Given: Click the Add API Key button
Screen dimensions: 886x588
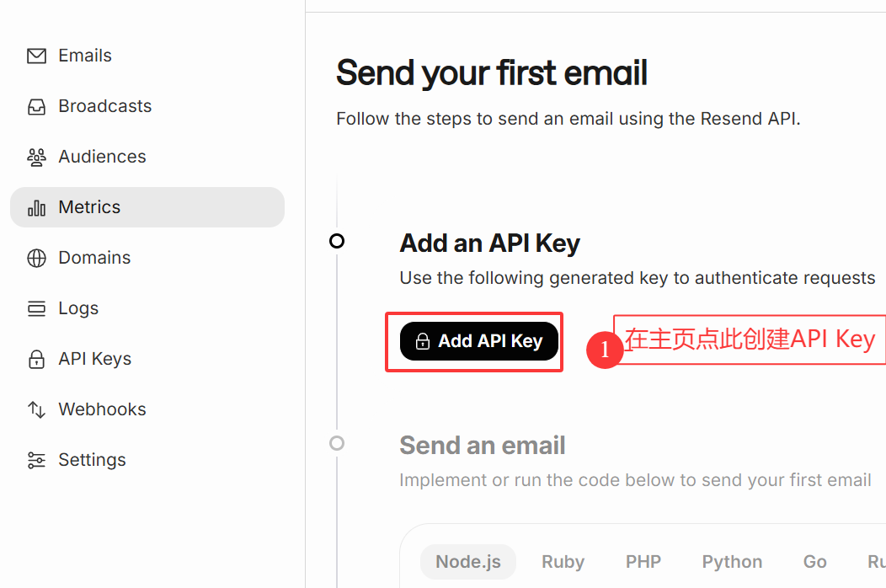Looking at the screenshot, I should (x=479, y=341).
